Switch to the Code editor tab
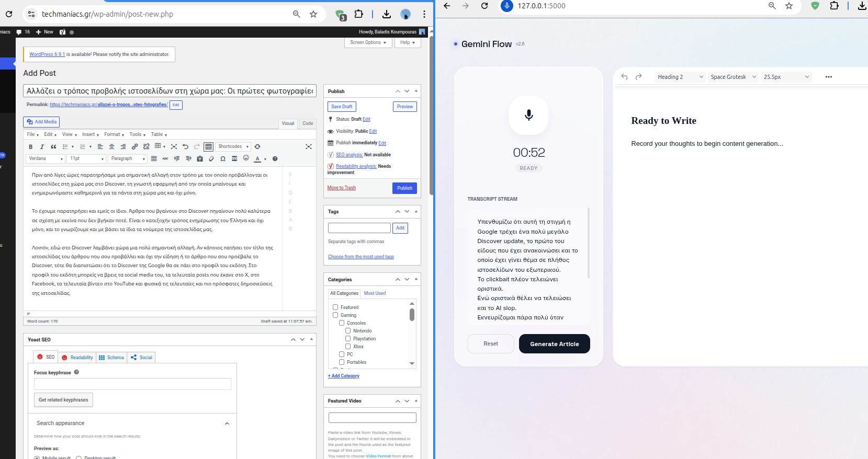The height and width of the screenshot is (459, 868). coord(308,123)
